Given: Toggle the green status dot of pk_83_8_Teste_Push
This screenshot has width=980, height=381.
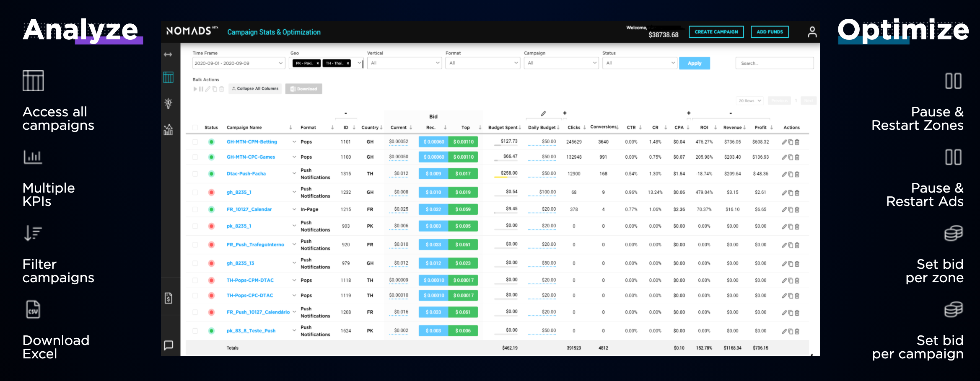Looking at the screenshot, I should coord(211,331).
